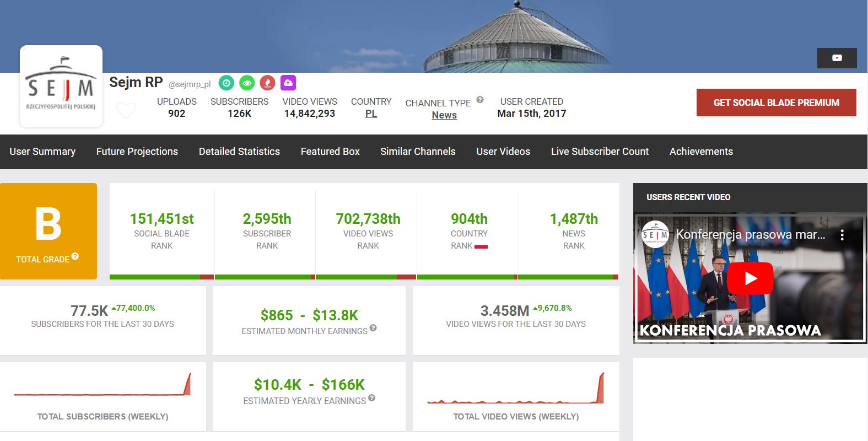Click the 77.5K subscribers last 30 days
868x441 pixels.
89,311
